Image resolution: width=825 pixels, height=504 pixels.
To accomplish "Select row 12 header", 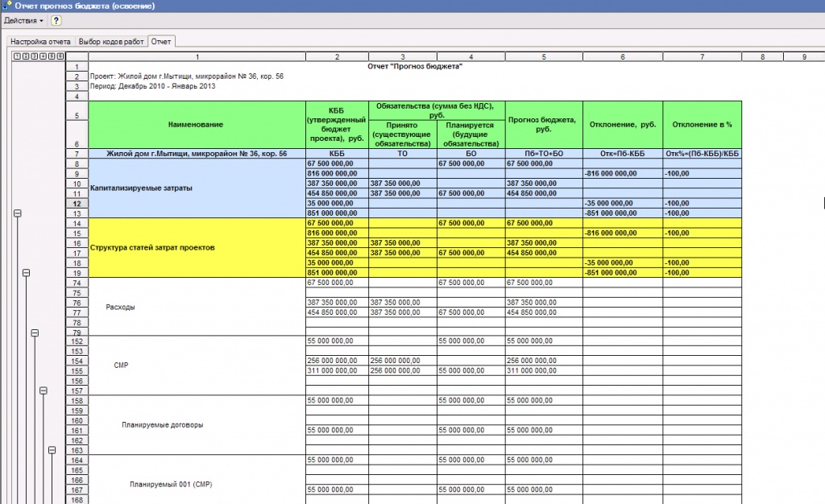I will click(77, 204).
